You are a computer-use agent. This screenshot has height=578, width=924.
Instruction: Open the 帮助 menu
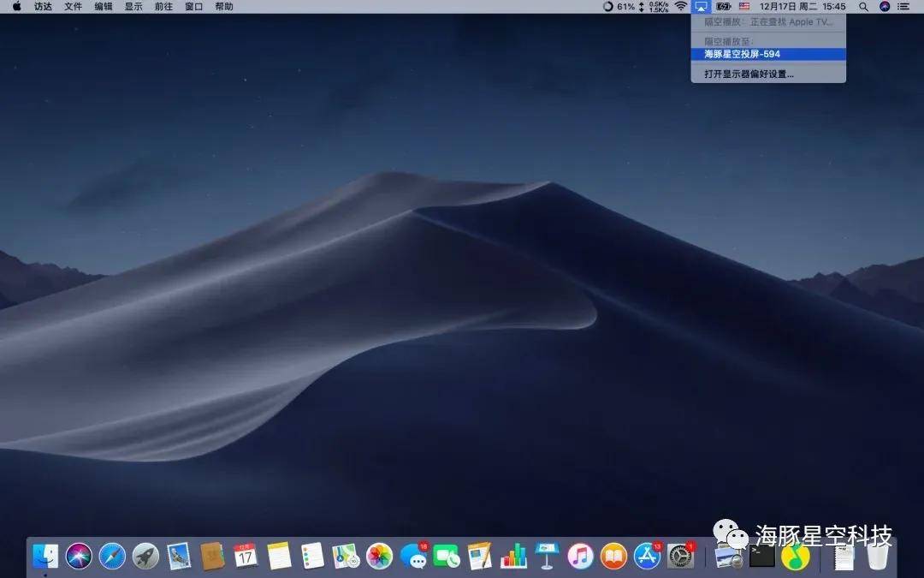(x=224, y=7)
